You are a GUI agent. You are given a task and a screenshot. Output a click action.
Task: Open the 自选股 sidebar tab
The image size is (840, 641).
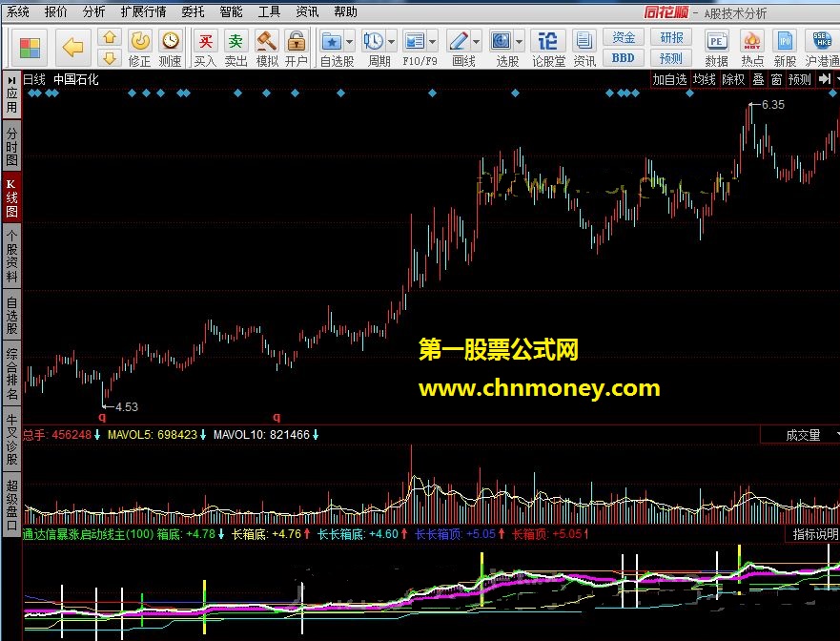click(x=11, y=317)
